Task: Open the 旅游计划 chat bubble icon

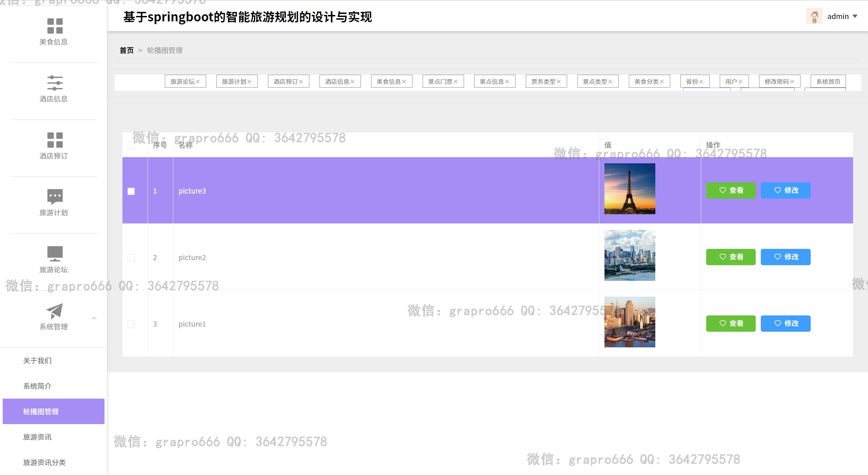Action: coord(55,197)
